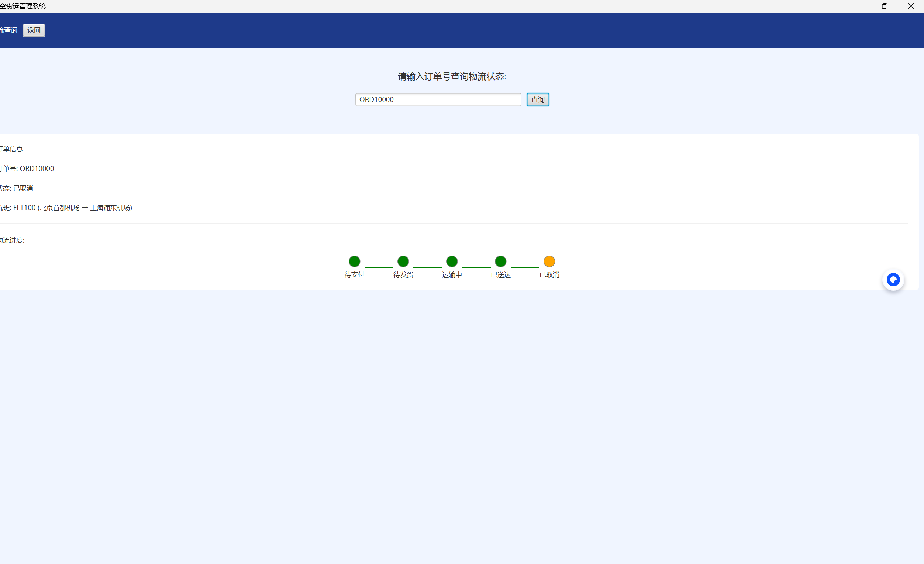This screenshot has height=564, width=924.
Task: Click the floating blue chat assistant icon
Action: click(x=893, y=280)
